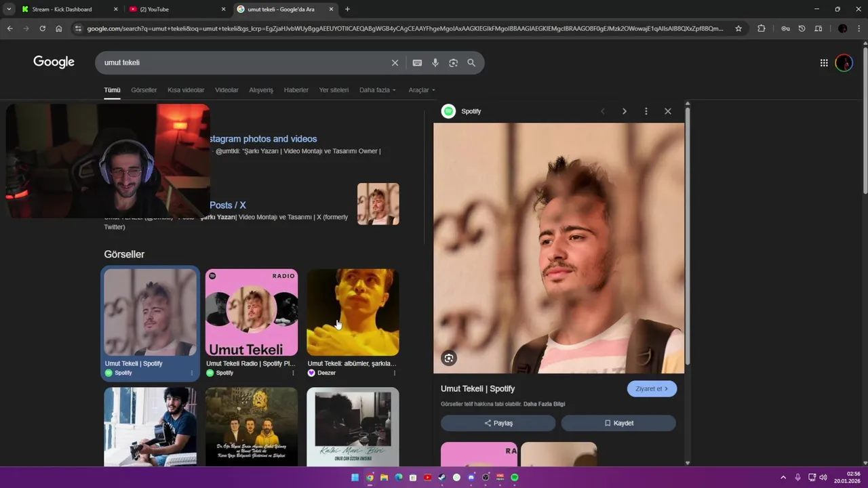The image size is (868, 488).
Task: Expand the Araçlar dropdown
Action: pyautogui.click(x=422, y=90)
